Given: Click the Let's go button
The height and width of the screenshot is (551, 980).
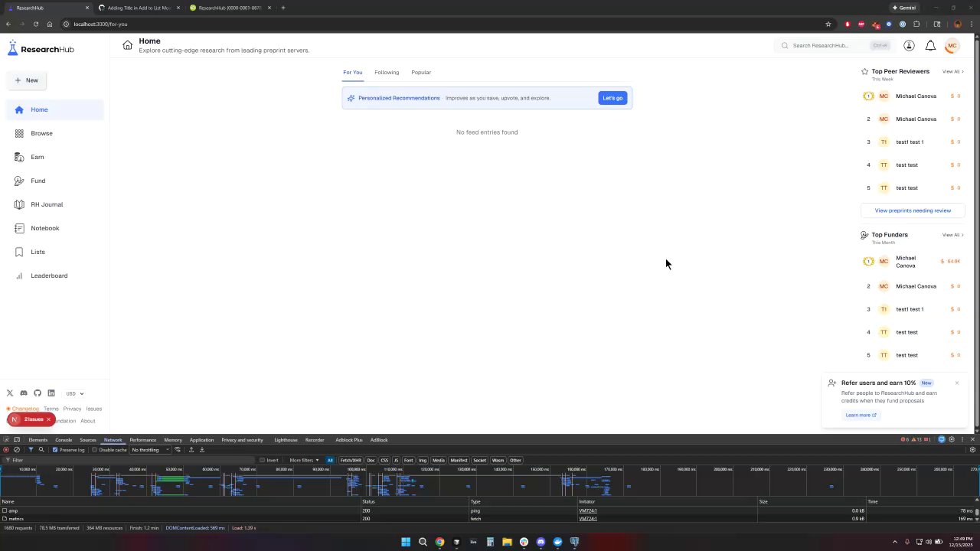Looking at the screenshot, I should click(x=612, y=98).
